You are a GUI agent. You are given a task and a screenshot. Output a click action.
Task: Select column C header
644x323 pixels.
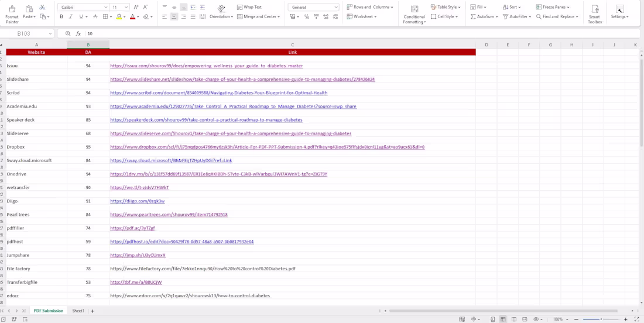(x=292, y=44)
